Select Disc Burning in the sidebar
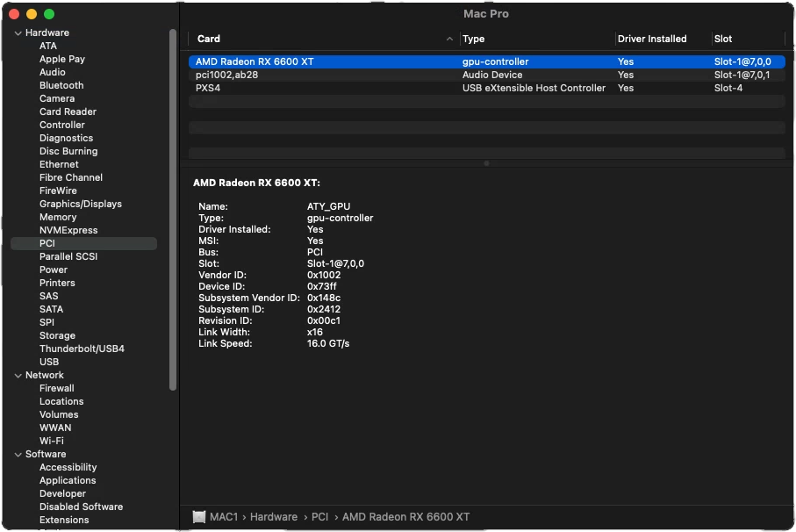 pyautogui.click(x=68, y=151)
